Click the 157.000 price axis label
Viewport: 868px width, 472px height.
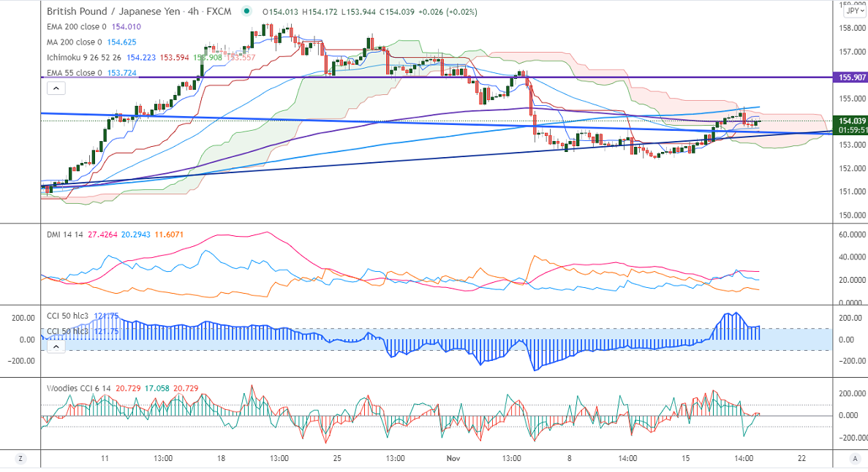pyautogui.click(x=852, y=52)
